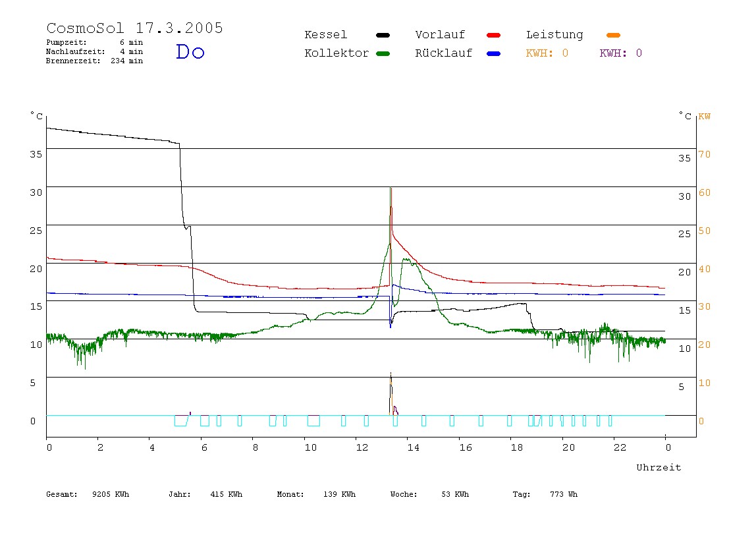
Task: Click the orange "50" KW axis tick
Action: click(x=705, y=231)
